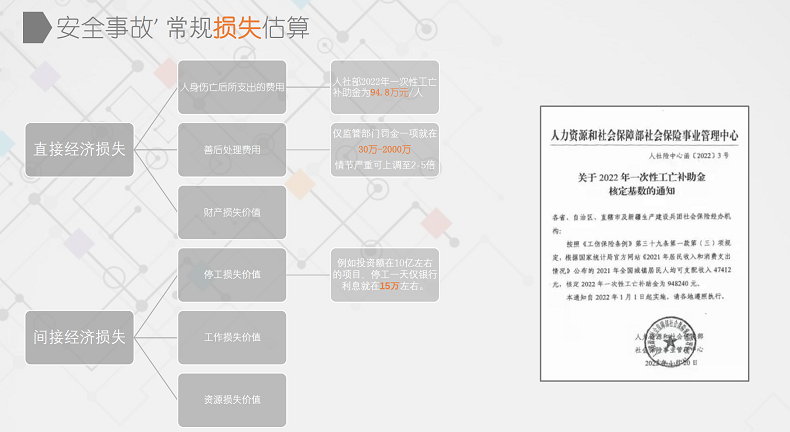Select the 间接经济损失 box

tap(79, 337)
